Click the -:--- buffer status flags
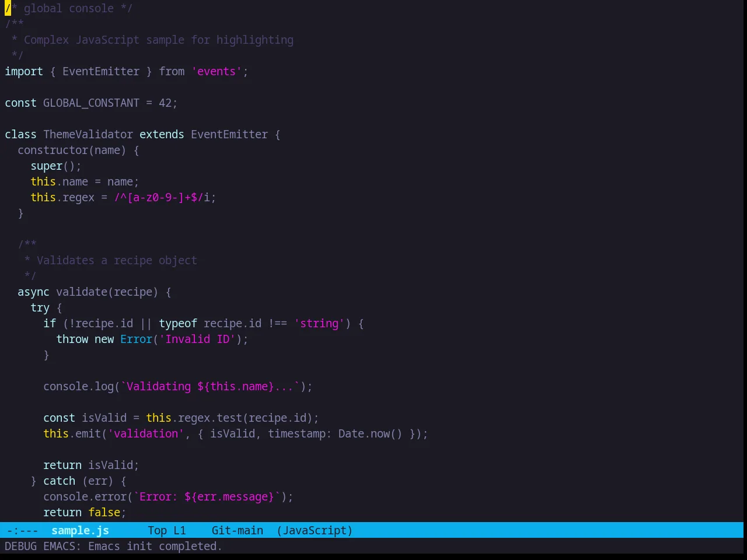 point(22,530)
